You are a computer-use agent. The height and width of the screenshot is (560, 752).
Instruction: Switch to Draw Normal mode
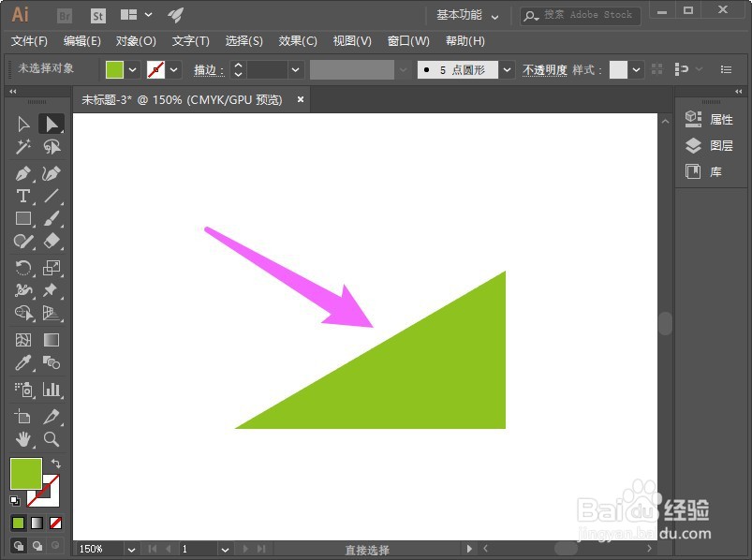point(18,546)
